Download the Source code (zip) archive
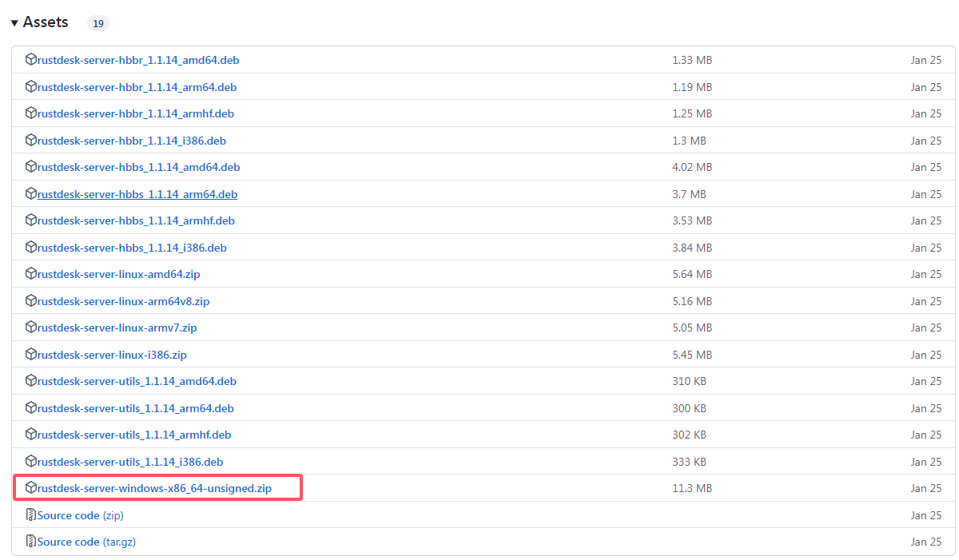Viewport: 959px width, 560px height. pyautogui.click(x=80, y=515)
